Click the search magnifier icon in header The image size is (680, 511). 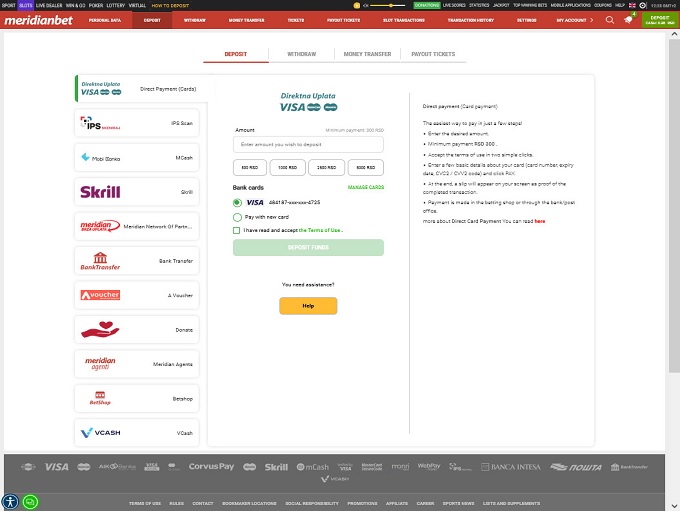click(x=610, y=19)
